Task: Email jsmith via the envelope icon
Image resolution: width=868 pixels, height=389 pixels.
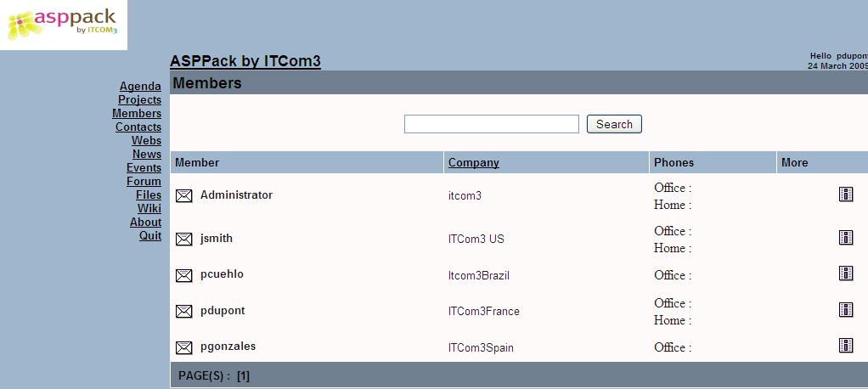Action: pyautogui.click(x=183, y=239)
